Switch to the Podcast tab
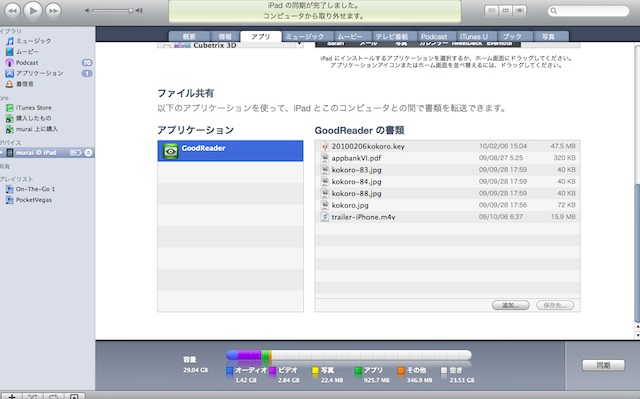This screenshot has height=399, width=640. 434,36
